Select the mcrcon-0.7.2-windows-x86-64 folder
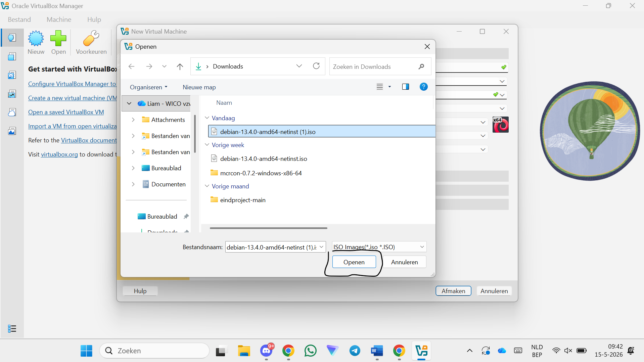644x362 pixels. [x=256, y=173]
